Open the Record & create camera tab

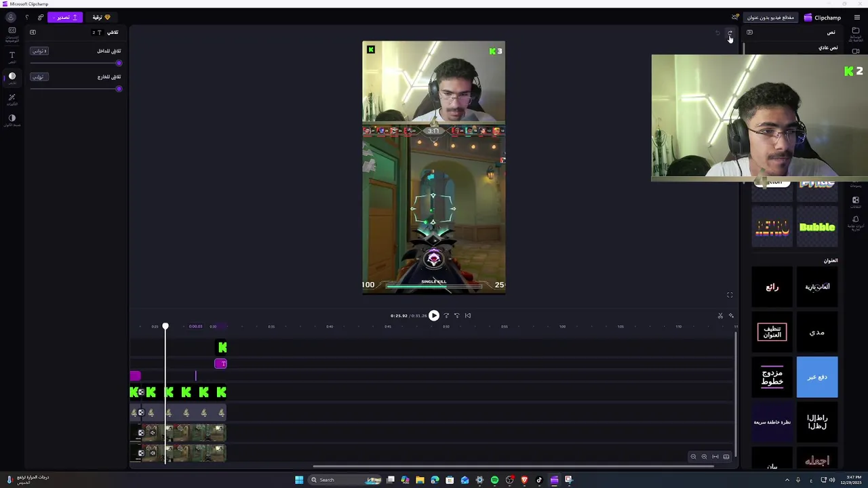click(x=856, y=51)
